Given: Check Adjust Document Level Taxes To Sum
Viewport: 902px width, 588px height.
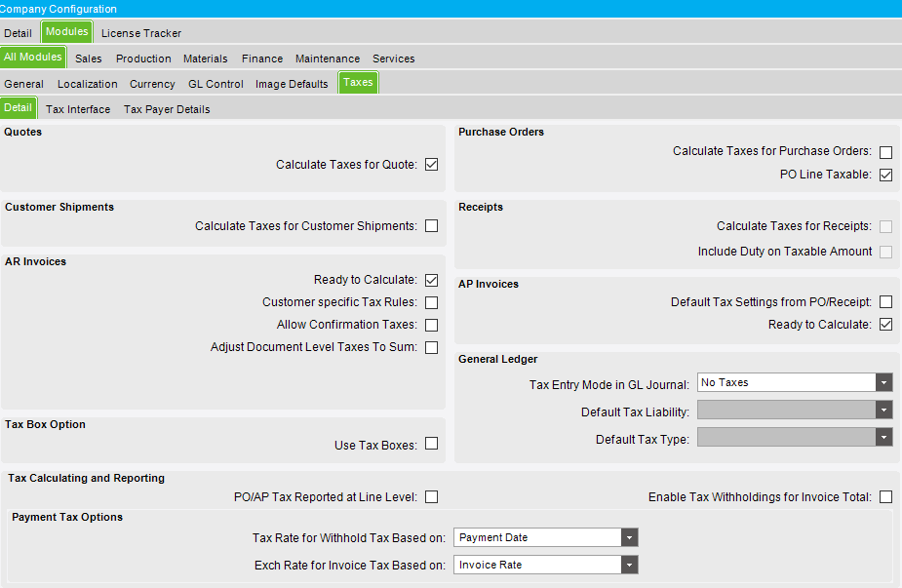Looking at the screenshot, I should pos(431,347).
